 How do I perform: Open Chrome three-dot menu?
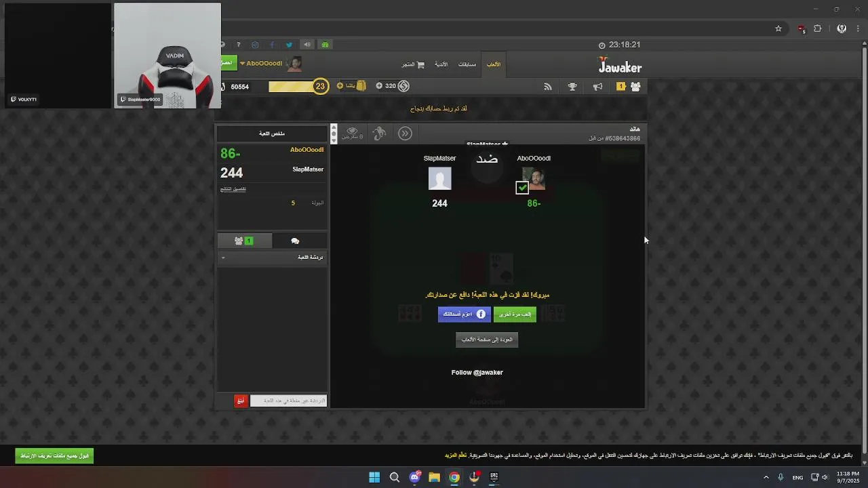(x=858, y=28)
